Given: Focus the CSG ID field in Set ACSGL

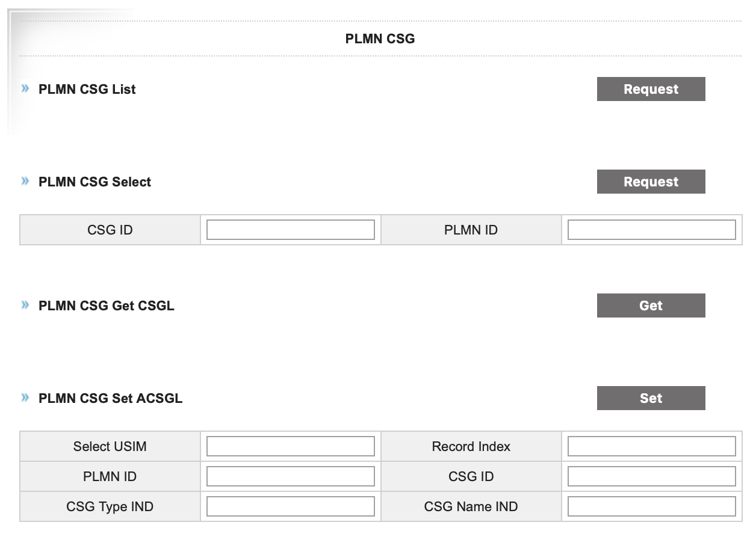Looking at the screenshot, I should point(651,476).
